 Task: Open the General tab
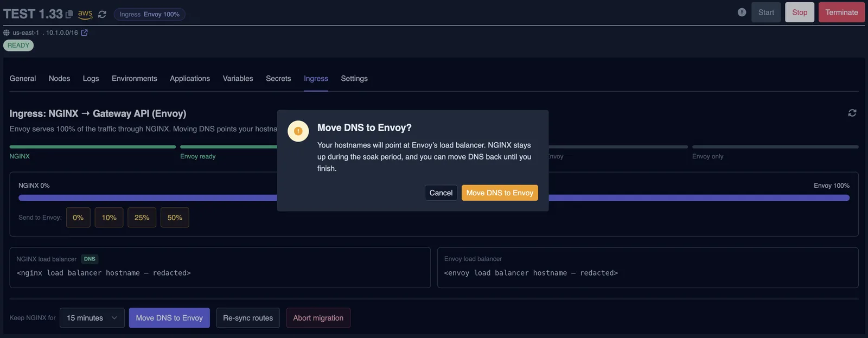pos(23,79)
